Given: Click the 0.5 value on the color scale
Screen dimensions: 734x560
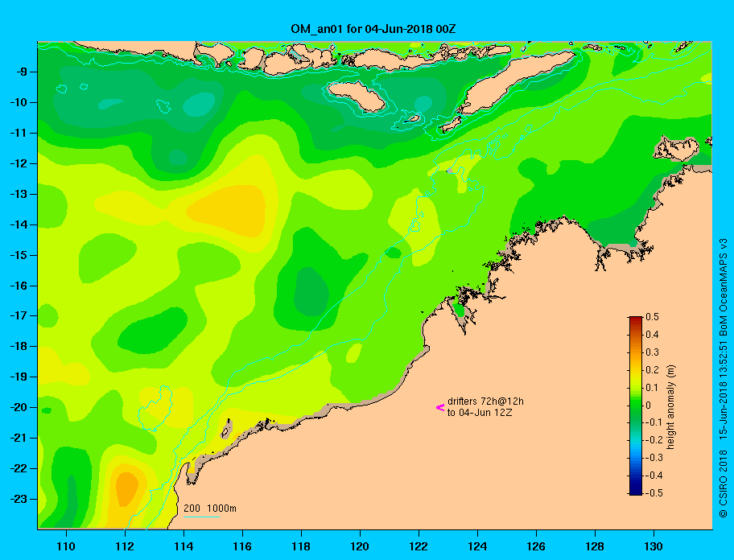Looking at the screenshot, I should [x=652, y=317].
